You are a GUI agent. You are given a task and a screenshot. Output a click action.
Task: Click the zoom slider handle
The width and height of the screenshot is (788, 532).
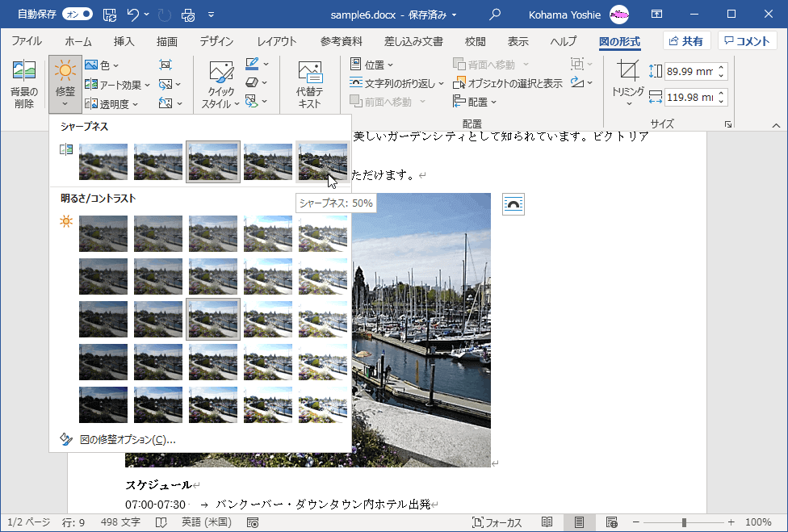click(684, 522)
